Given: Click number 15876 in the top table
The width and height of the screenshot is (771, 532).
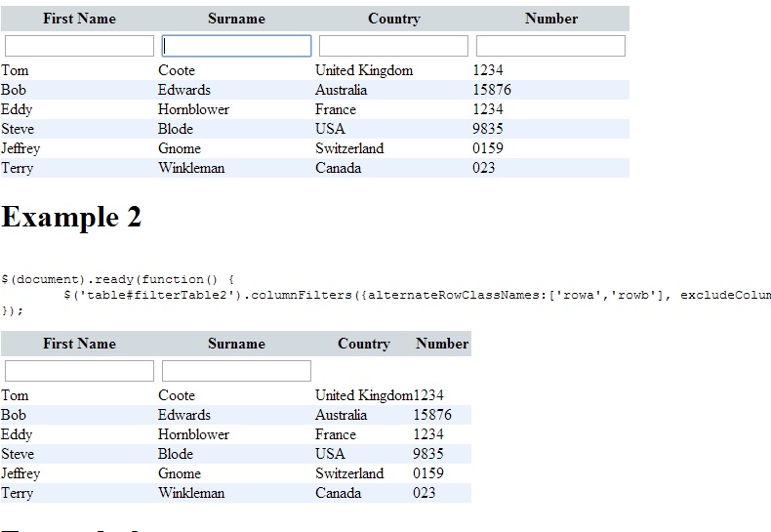Looking at the screenshot, I should pyautogui.click(x=491, y=90).
